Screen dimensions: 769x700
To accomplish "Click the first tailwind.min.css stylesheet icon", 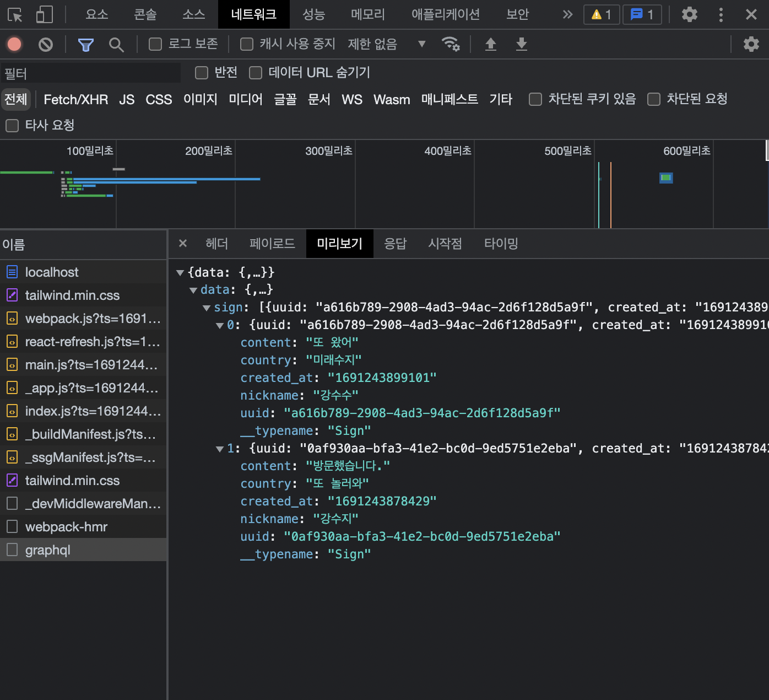I will point(12,295).
